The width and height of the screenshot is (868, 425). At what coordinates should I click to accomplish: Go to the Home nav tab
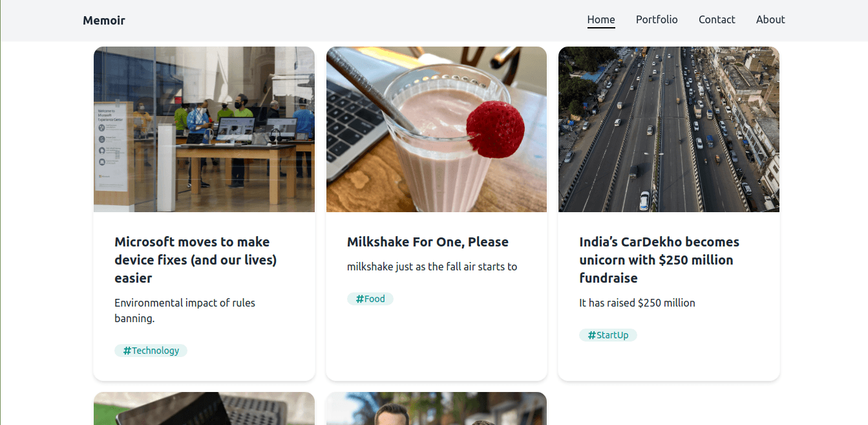[601, 19]
